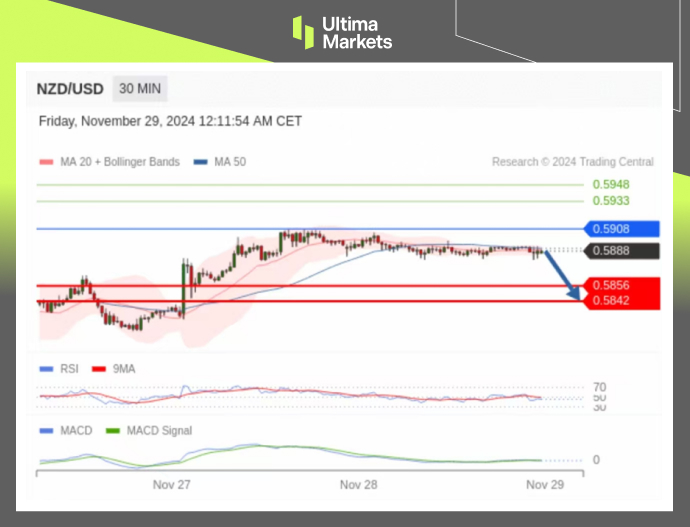The height and width of the screenshot is (527, 690).
Task: Open the Trading Central research credit link
Action: (x=572, y=162)
